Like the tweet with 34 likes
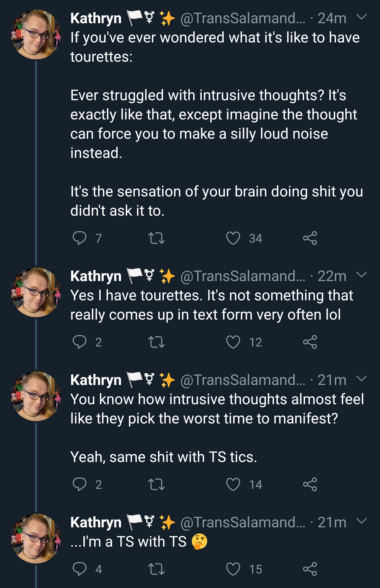 point(233,238)
